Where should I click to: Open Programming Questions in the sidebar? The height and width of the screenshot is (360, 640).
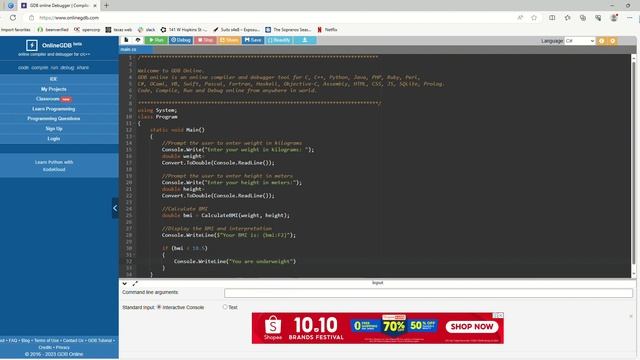click(53, 119)
